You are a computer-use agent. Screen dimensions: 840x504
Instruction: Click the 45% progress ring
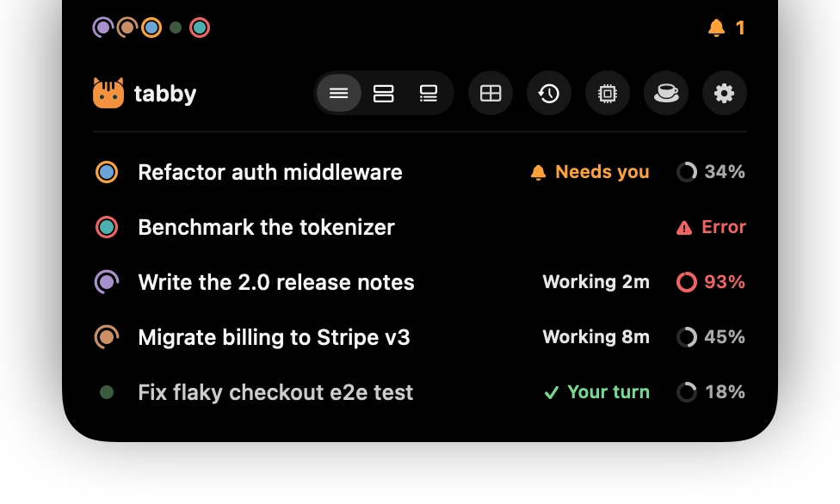click(x=687, y=337)
